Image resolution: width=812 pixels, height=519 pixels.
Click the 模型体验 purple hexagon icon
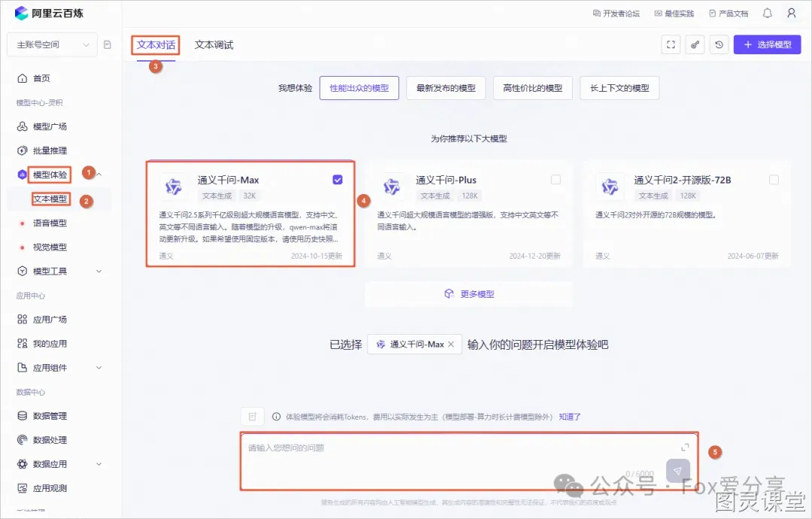pos(23,175)
